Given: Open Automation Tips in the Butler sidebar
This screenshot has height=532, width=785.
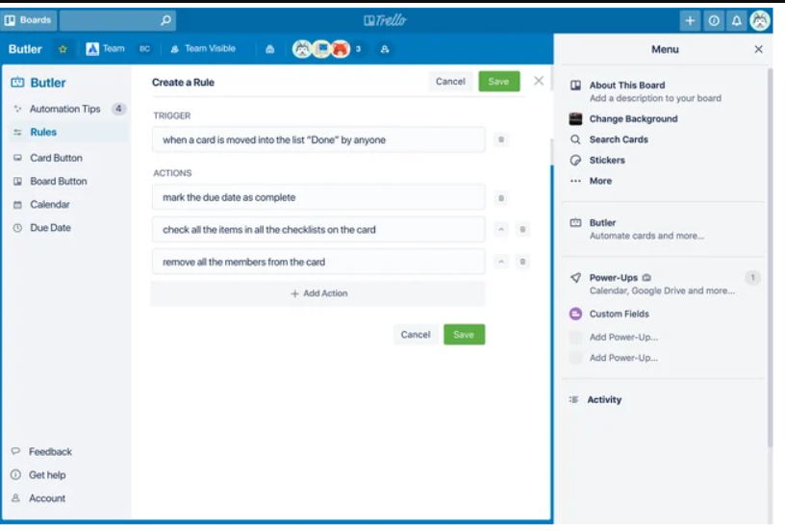Looking at the screenshot, I should click(64, 109).
